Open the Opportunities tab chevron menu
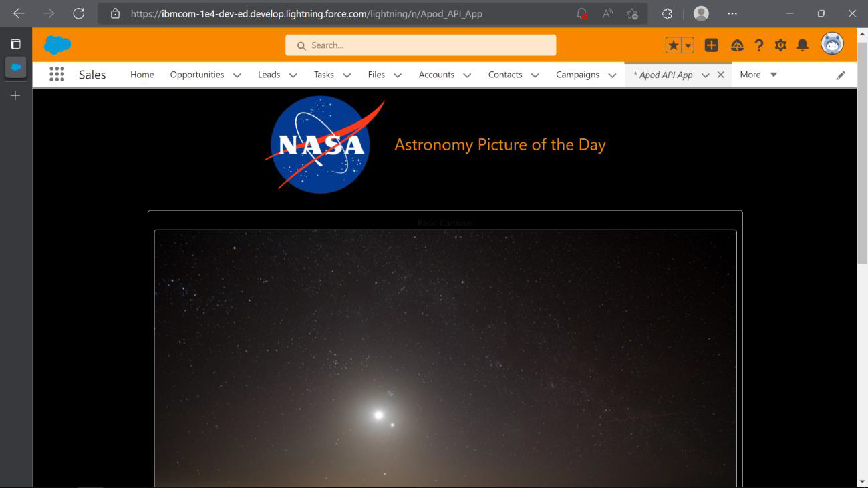This screenshot has height=488, width=868. click(x=237, y=75)
